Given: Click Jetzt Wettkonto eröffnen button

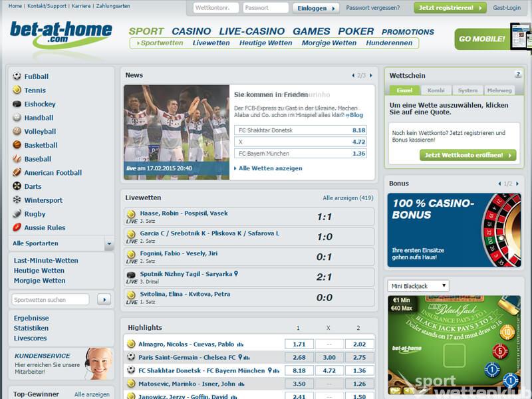Looking at the screenshot, I should click(x=468, y=155).
